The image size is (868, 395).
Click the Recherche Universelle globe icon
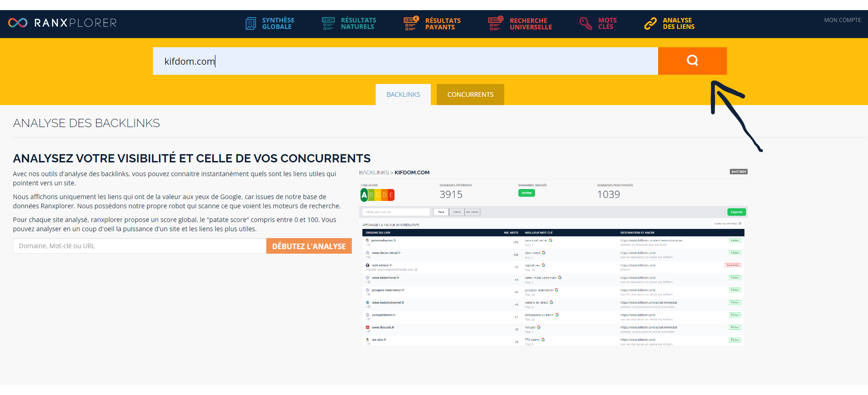496,23
